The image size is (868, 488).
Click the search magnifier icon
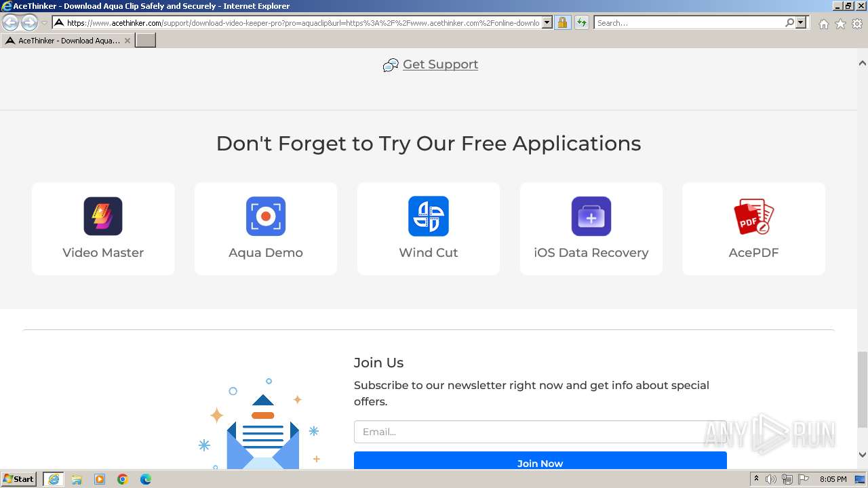[x=789, y=22]
